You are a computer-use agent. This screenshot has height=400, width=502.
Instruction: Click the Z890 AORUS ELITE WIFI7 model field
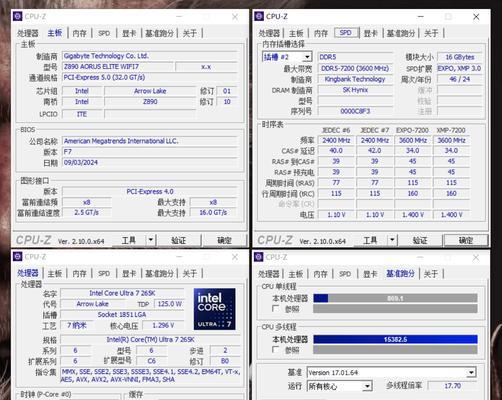117,67
